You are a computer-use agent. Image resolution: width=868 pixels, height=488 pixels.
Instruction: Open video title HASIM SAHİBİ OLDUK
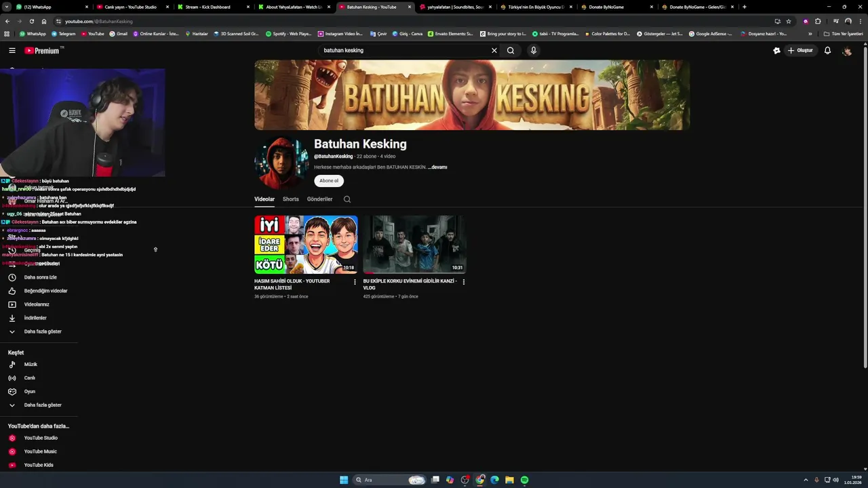pos(292,284)
